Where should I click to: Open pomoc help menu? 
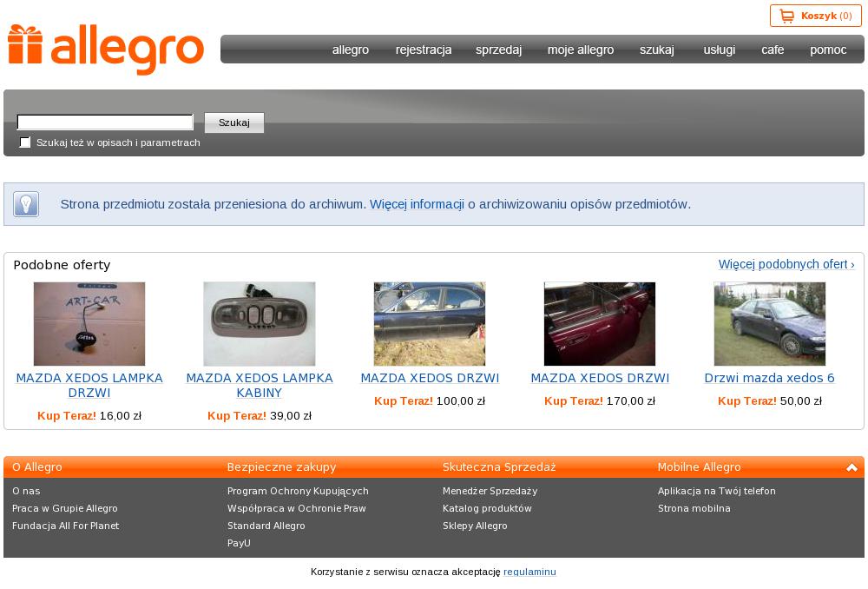tap(828, 50)
